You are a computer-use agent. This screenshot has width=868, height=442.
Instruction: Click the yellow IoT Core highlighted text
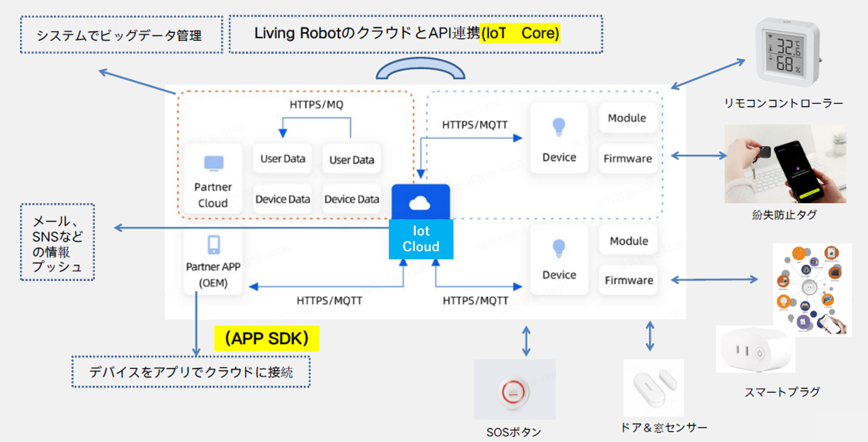(520, 33)
